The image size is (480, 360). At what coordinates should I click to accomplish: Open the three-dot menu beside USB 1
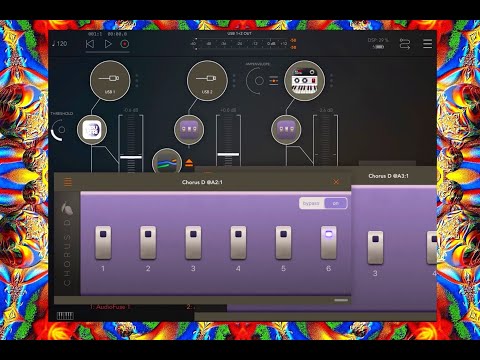(137, 81)
